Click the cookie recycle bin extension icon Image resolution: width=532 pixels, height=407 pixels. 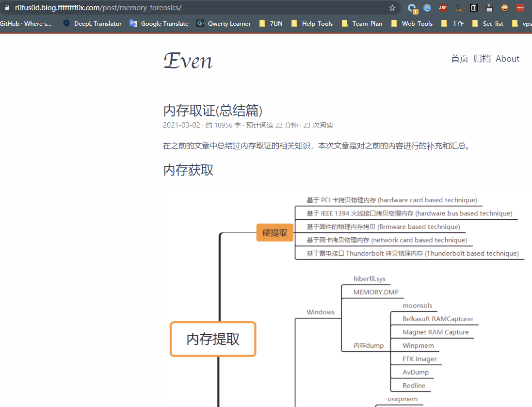[x=427, y=8]
